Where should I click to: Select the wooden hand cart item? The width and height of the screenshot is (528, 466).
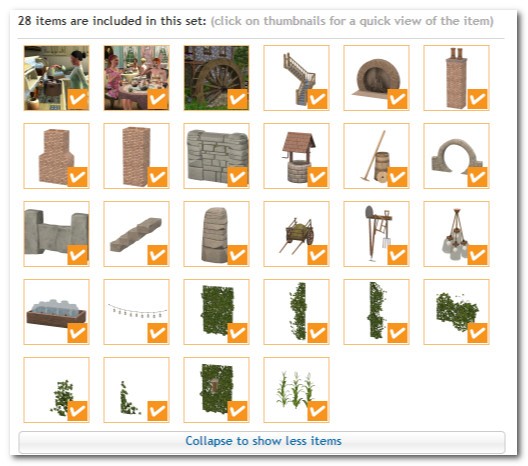click(x=296, y=234)
